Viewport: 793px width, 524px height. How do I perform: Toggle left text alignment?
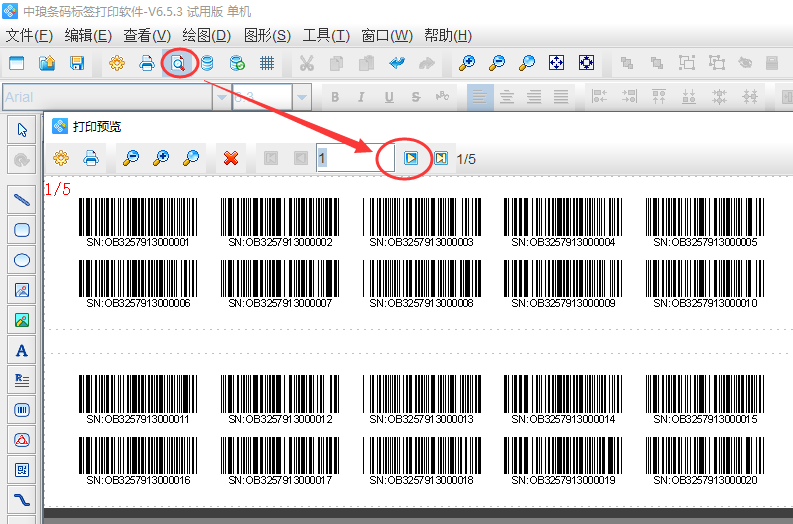pyautogui.click(x=480, y=97)
